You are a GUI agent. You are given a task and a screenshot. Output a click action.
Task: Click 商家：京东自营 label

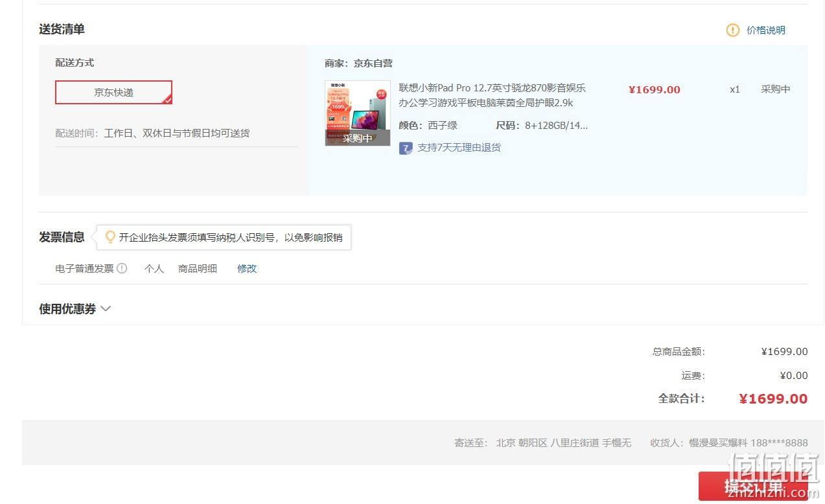tap(358, 63)
